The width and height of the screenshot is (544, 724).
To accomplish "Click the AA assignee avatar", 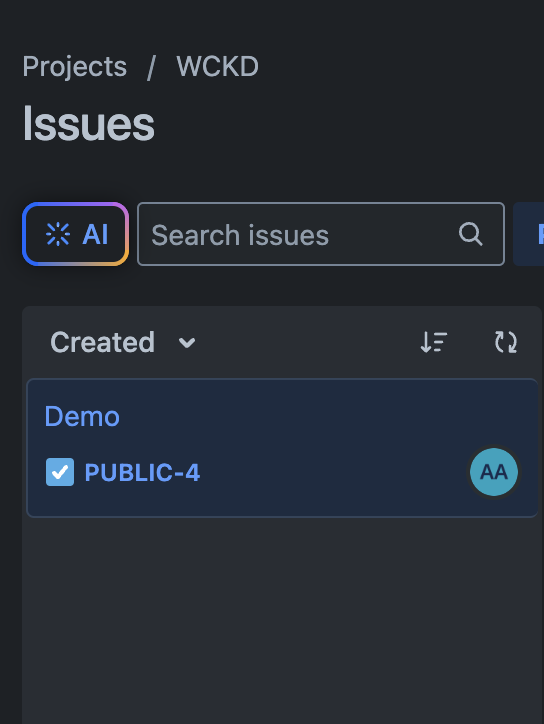I will pyautogui.click(x=494, y=472).
